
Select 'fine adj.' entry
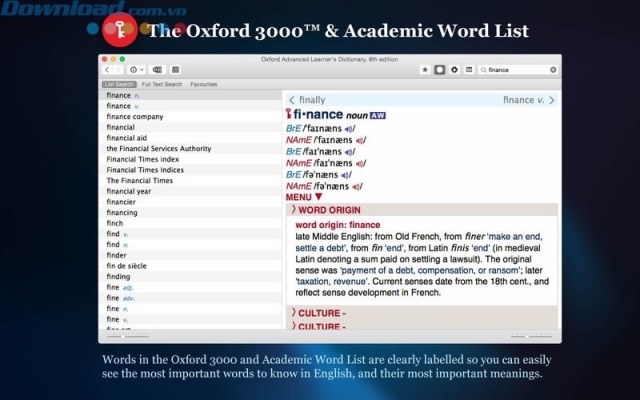190,287
